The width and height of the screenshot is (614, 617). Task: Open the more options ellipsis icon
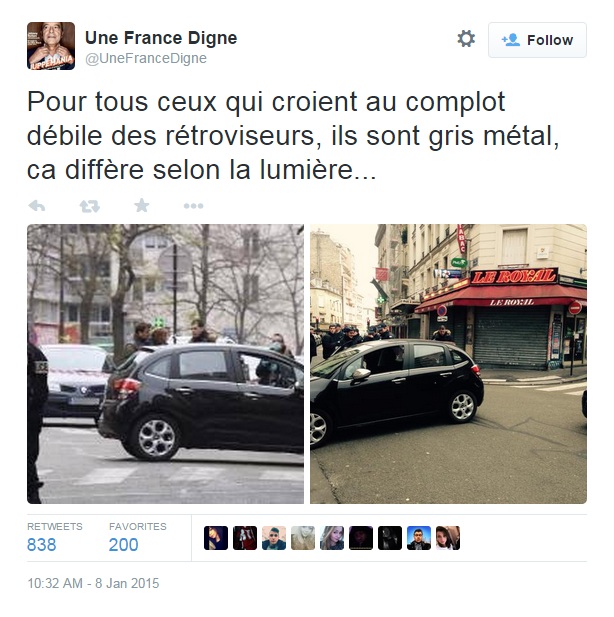193,206
